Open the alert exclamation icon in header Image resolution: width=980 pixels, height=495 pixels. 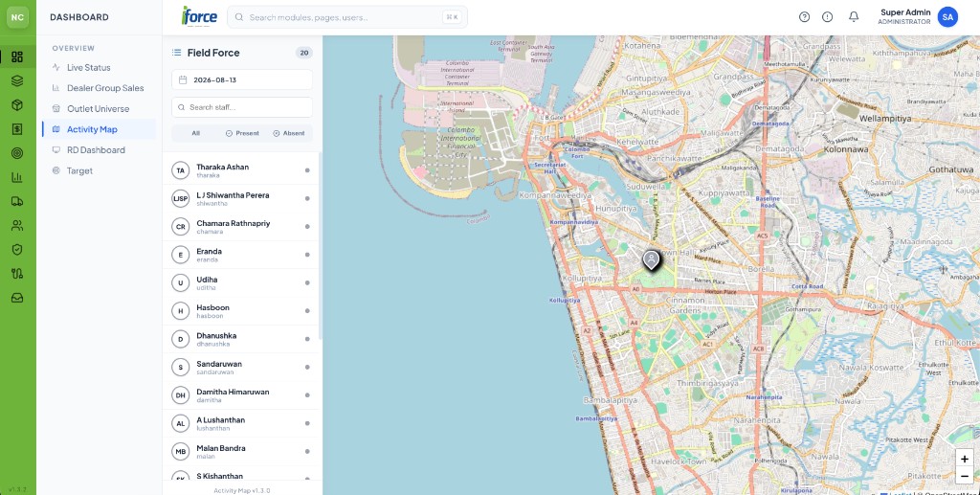point(828,17)
